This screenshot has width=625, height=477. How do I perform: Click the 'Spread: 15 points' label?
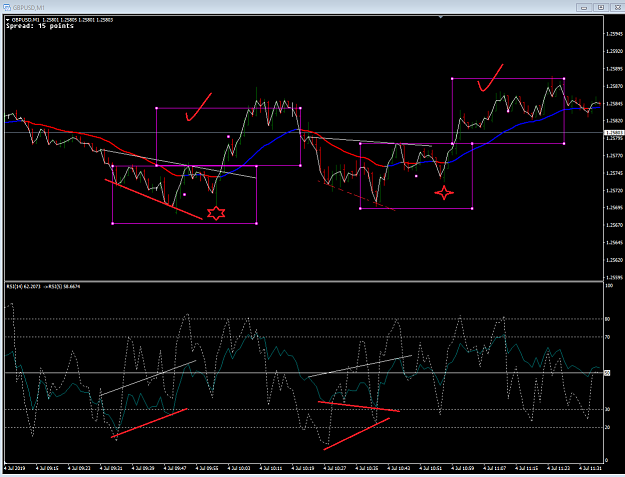(x=40, y=26)
